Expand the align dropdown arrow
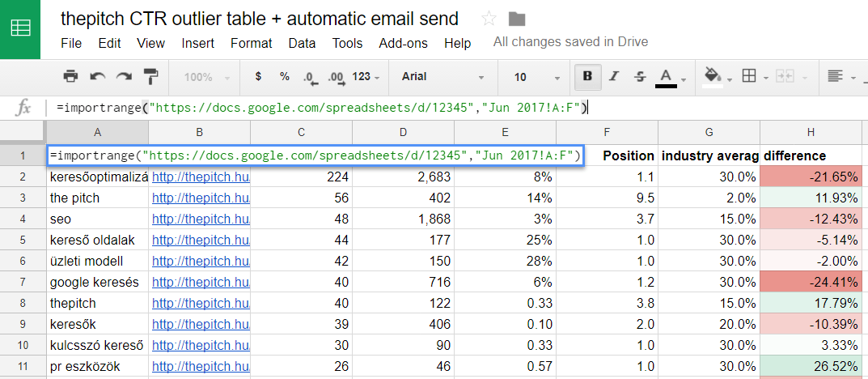Image resolution: width=868 pixels, height=379 pixels. (x=853, y=78)
